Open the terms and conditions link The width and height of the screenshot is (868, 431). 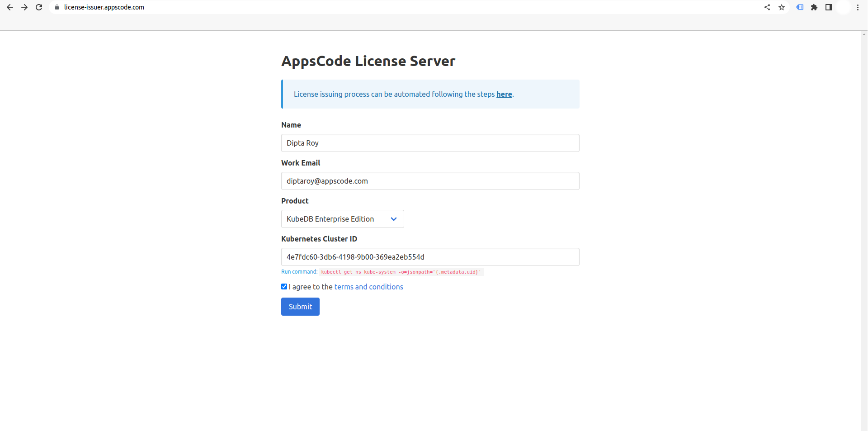pyautogui.click(x=368, y=287)
